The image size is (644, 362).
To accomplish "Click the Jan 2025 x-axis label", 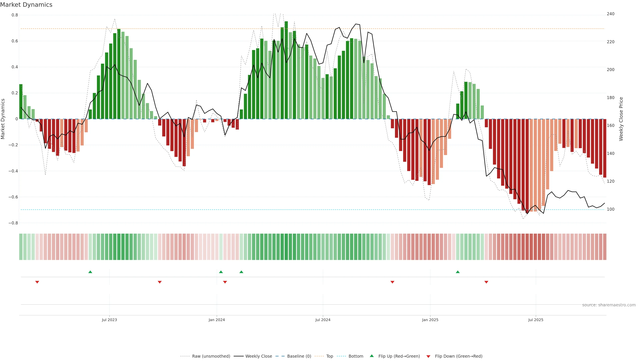I will point(430,320).
